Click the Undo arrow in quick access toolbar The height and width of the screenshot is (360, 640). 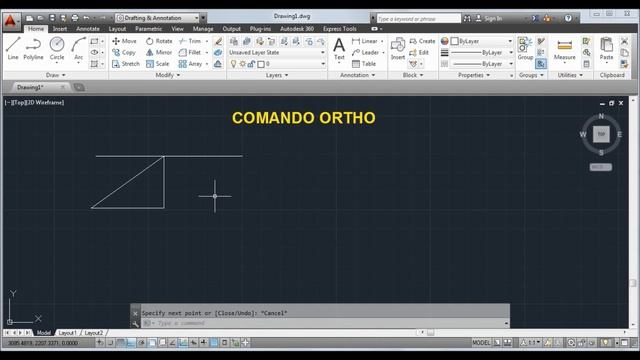[x=86, y=18]
